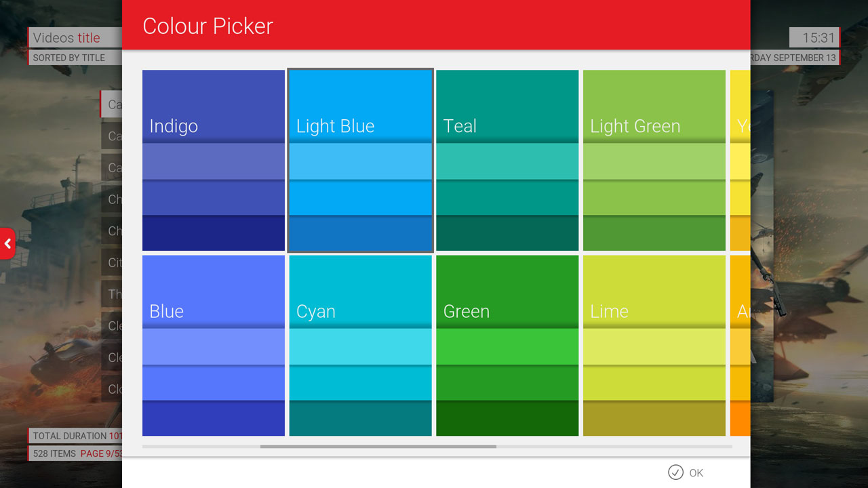The height and width of the screenshot is (488, 868).
Task: Pick the Teal header swatch
Action: (x=507, y=106)
